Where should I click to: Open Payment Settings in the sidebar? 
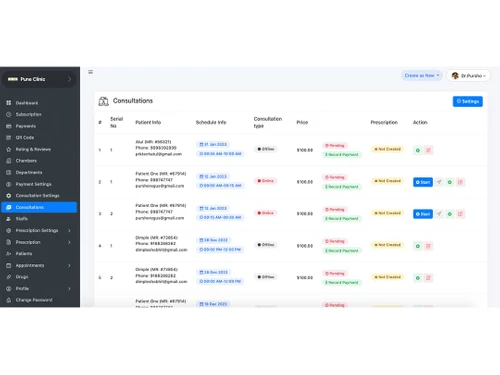pyautogui.click(x=34, y=184)
